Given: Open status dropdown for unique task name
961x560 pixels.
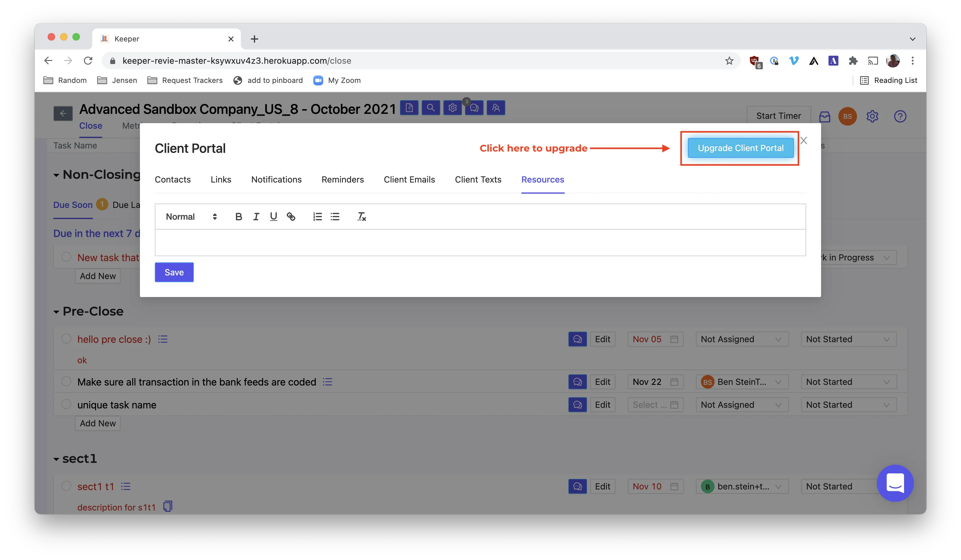Looking at the screenshot, I should [x=849, y=404].
